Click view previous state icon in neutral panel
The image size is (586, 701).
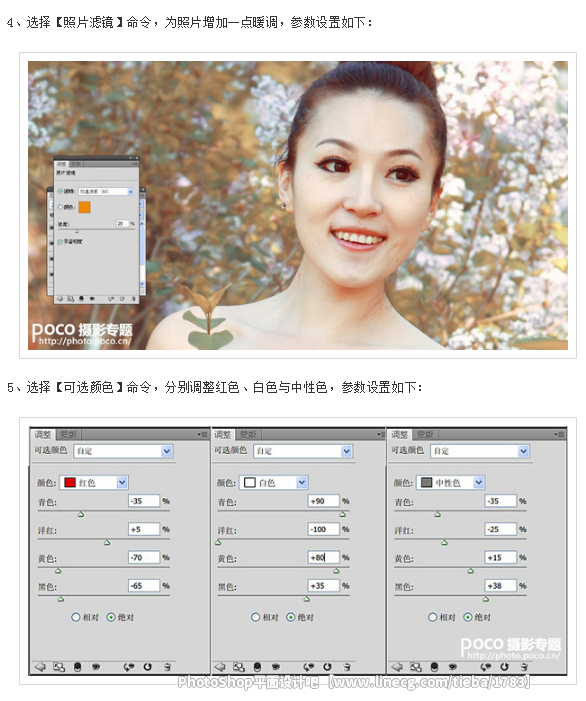(x=485, y=667)
